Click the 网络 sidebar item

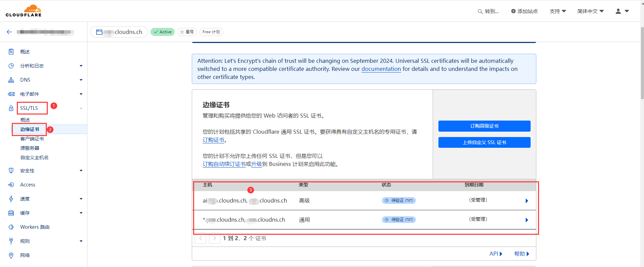(25, 255)
